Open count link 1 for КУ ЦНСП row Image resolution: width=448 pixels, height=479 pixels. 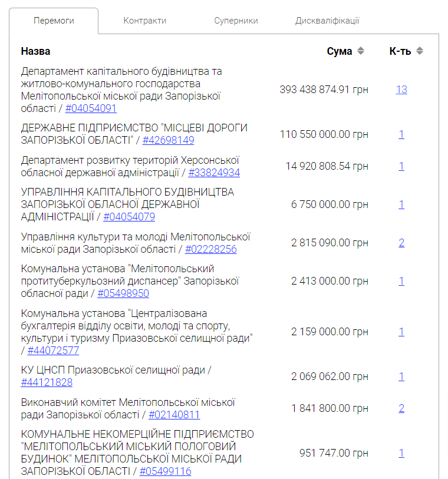(401, 376)
